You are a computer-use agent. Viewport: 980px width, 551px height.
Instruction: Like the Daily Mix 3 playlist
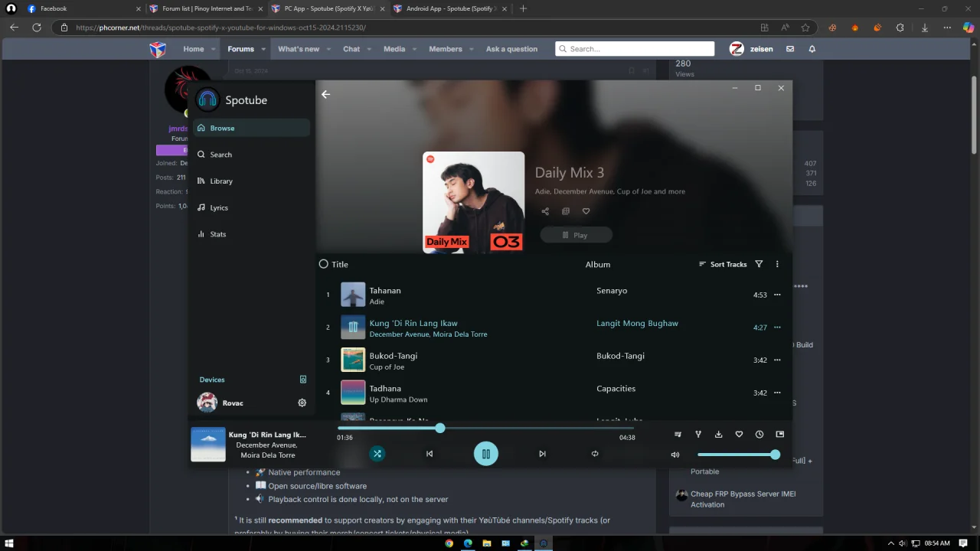[586, 211]
